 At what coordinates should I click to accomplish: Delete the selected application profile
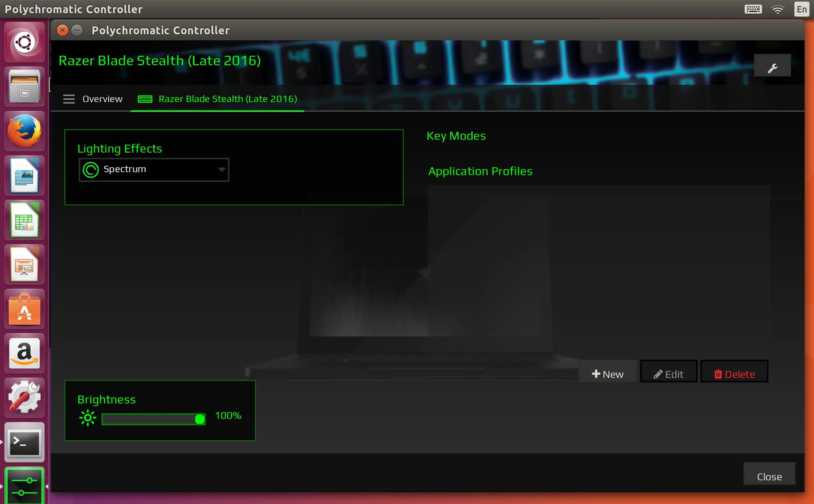pyautogui.click(x=734, y=374)
